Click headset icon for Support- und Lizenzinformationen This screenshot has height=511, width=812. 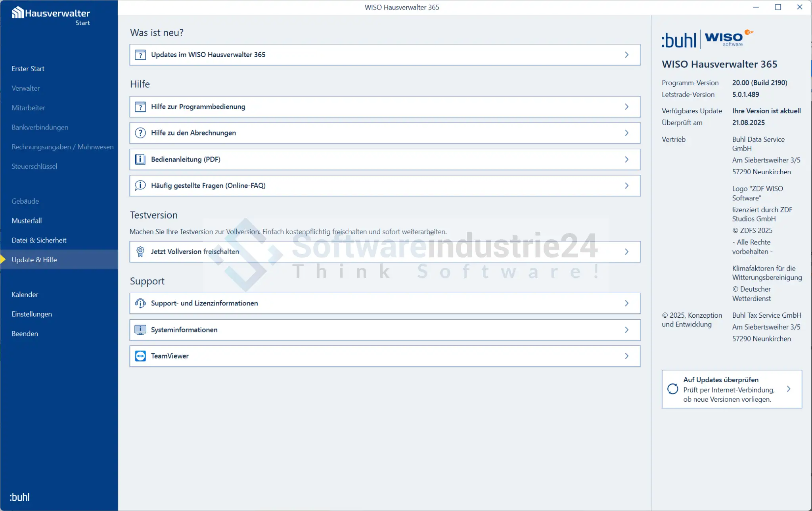(140, 303)
